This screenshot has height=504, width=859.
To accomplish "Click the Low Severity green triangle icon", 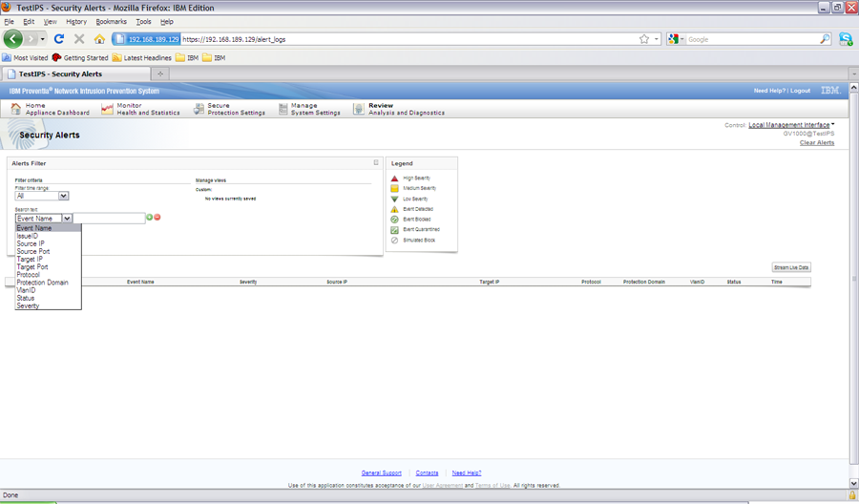I will tap(394, 199).
